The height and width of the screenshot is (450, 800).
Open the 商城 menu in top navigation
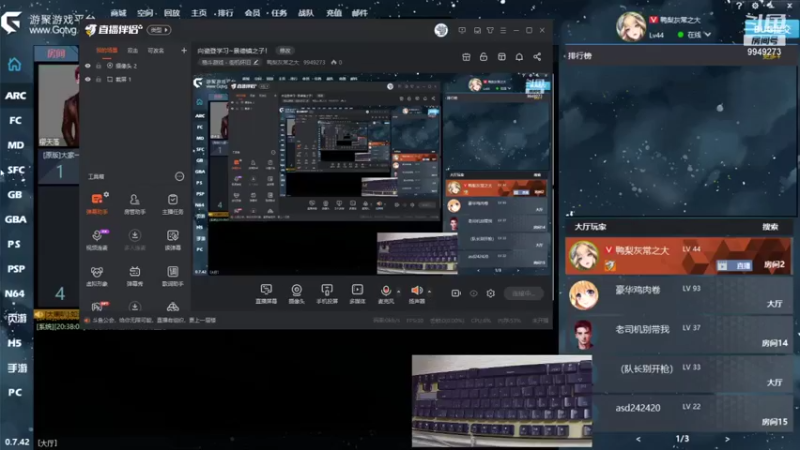coord(118,13)
